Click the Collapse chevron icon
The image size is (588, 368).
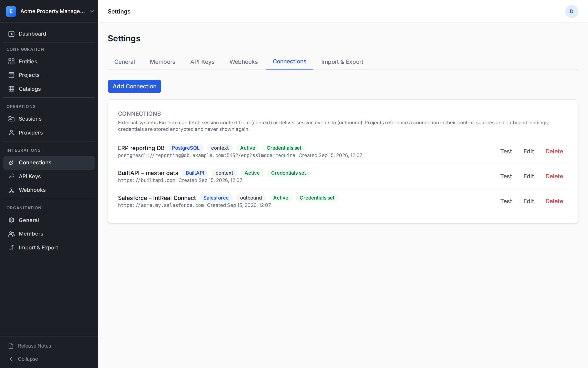[x=11, y=359]
